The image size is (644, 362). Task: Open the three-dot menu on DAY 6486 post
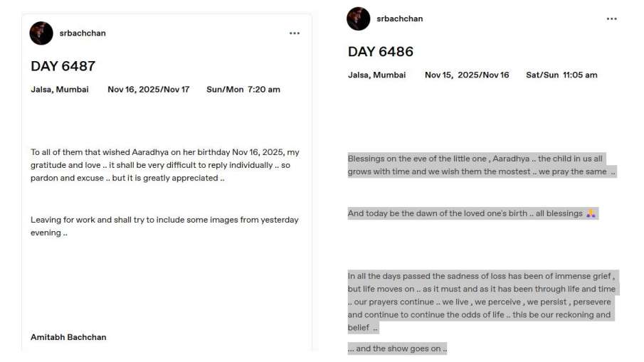point(611,19)
